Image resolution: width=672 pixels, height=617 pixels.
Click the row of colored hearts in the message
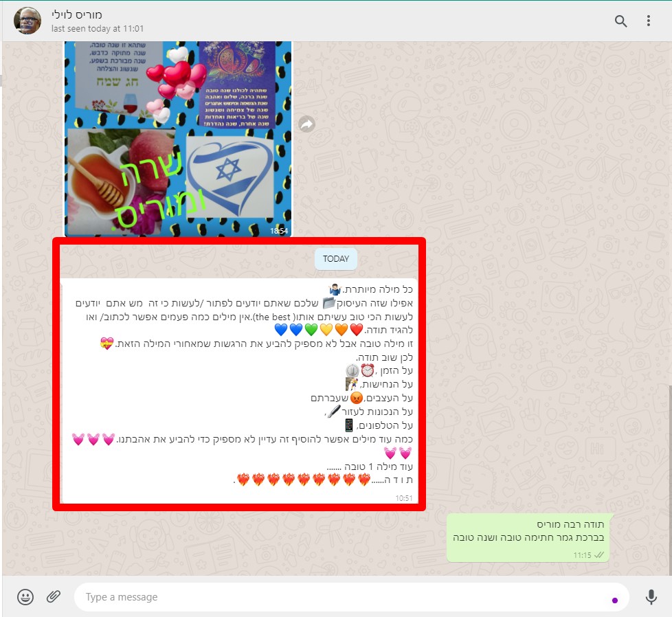click(x=319, y=330)
